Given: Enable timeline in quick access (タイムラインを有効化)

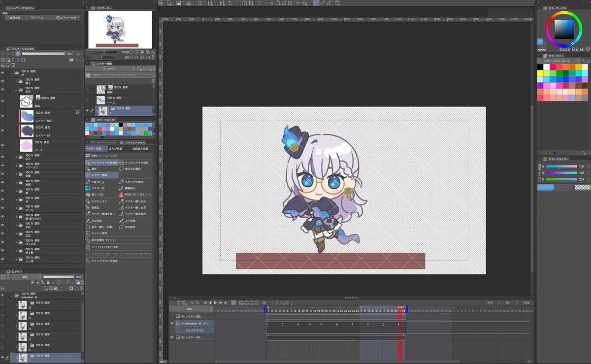Looking at the screenshot, I should point(101,162).
